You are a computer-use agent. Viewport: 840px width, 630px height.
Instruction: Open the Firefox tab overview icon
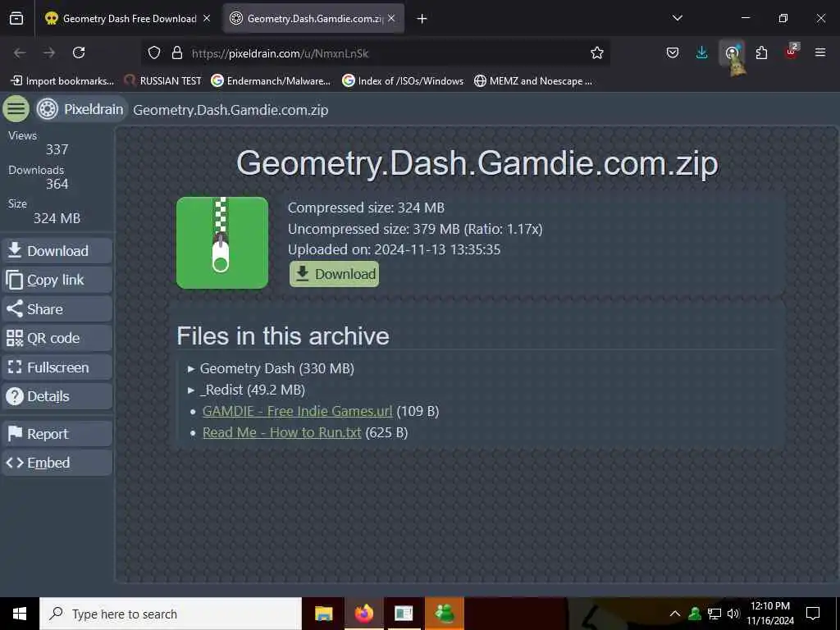coord(16,18)
